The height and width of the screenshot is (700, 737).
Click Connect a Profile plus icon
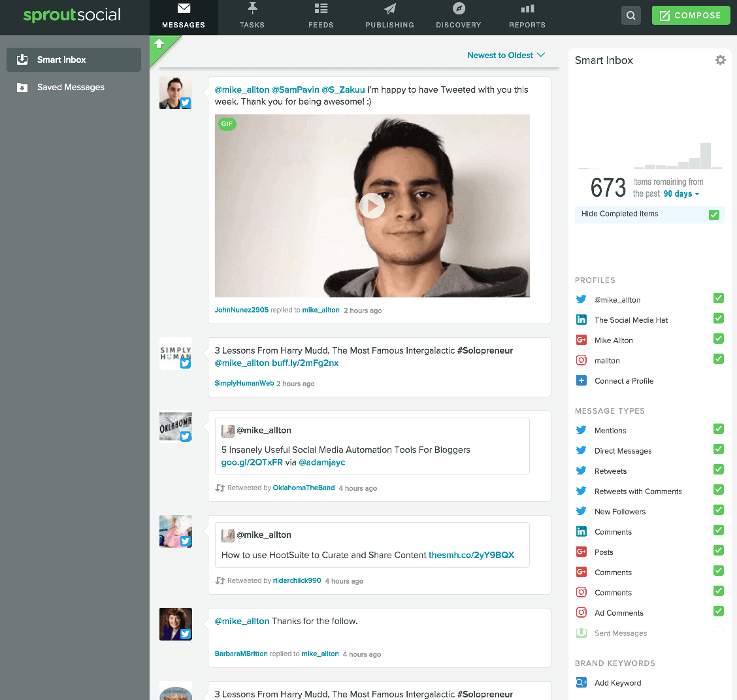click(581, 381)
